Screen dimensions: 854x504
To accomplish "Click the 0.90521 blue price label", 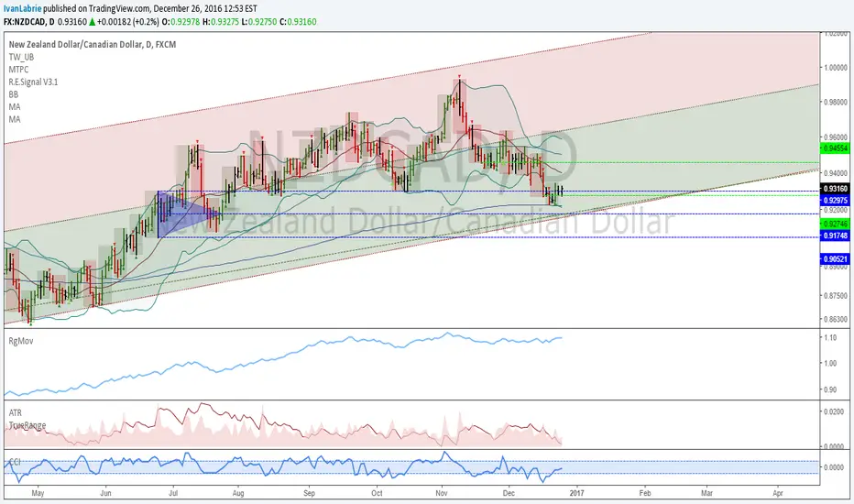I will tap(835, 259).
